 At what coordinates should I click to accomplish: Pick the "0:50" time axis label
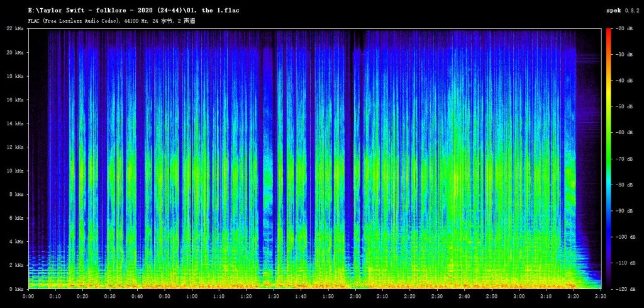[165, 296]
